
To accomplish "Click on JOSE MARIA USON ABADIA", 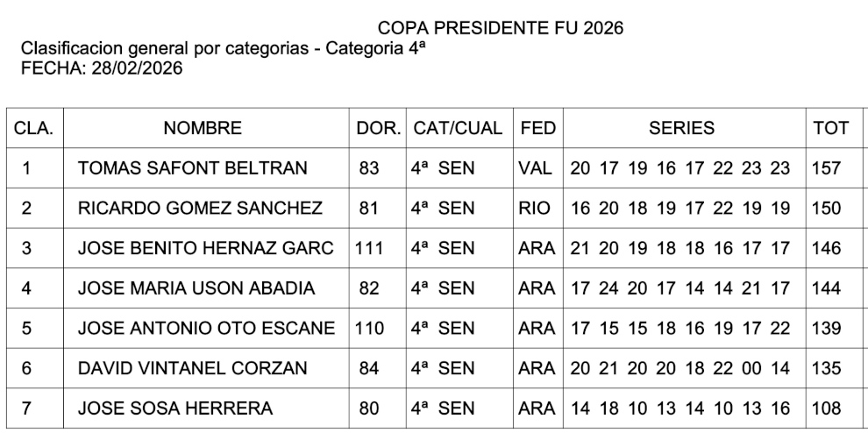I will coord(196,288).
